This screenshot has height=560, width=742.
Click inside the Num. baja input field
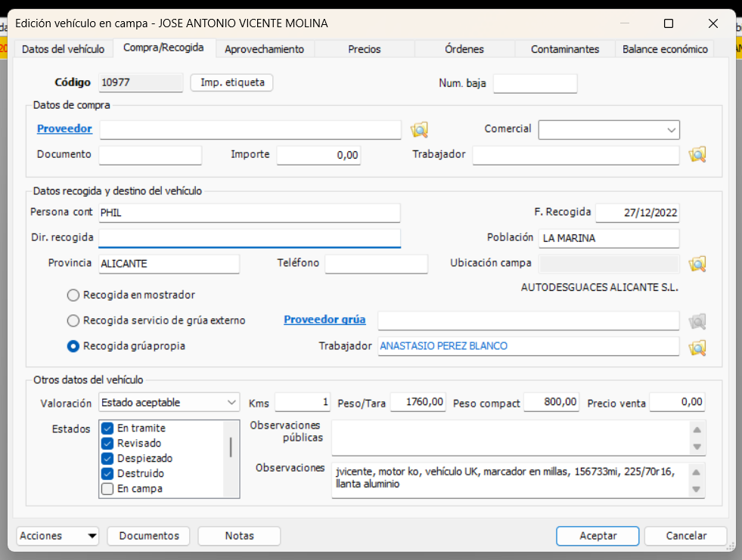click(535, 83)
